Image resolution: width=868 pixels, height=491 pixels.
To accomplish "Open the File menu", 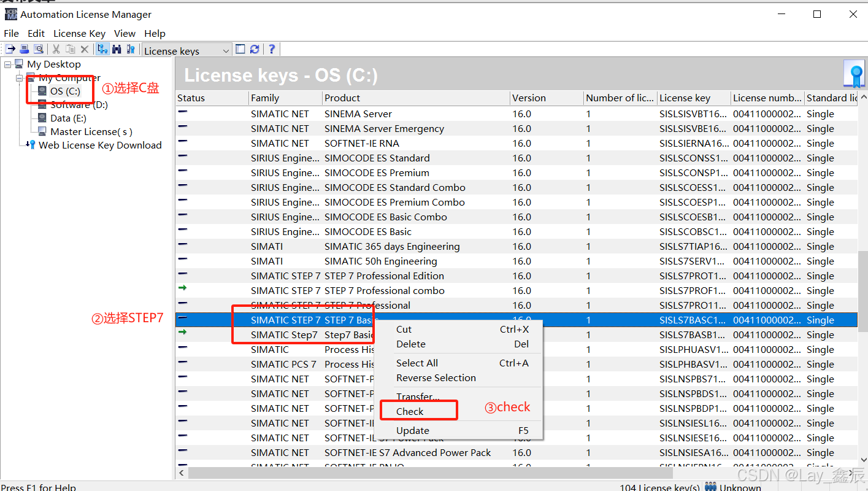I will tap(11, 33).
